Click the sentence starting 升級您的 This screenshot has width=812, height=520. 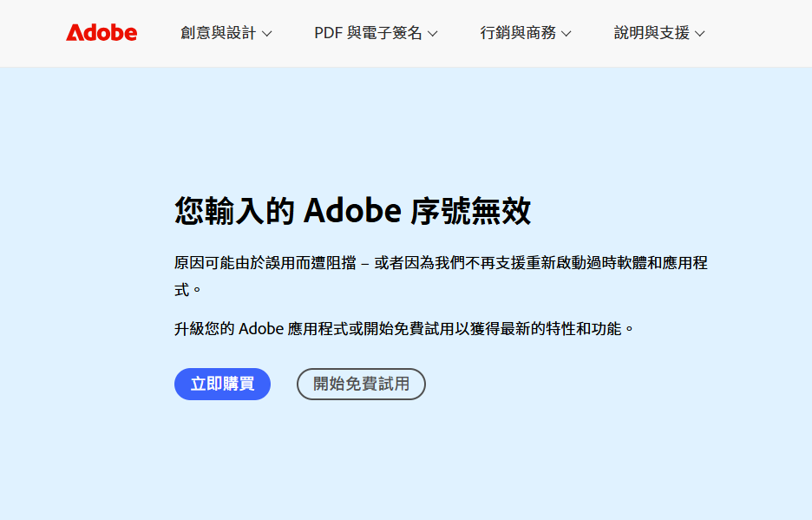tap(404, 329)
